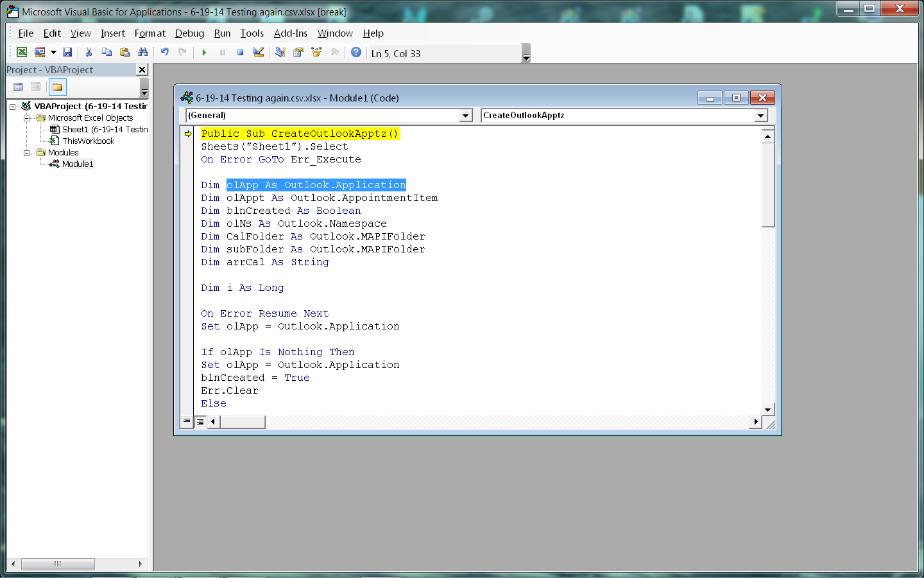The width and height of the screenshot is (924, 578).
Task: Open the Help menu
Action: click(373, 33)
